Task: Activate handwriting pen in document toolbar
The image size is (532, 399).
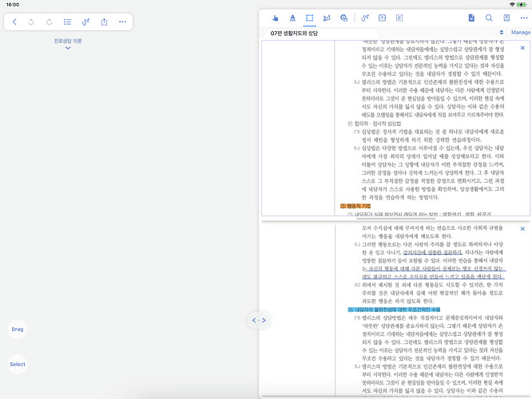Action: 365,18
